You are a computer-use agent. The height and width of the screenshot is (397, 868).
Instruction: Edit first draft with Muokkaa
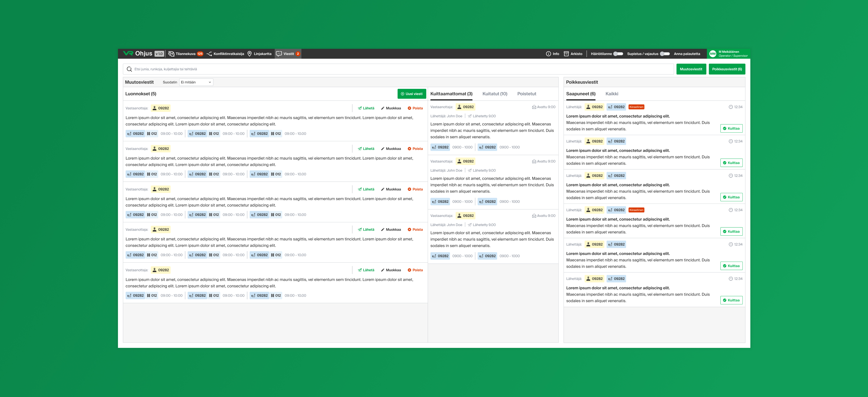coord(391,108)
